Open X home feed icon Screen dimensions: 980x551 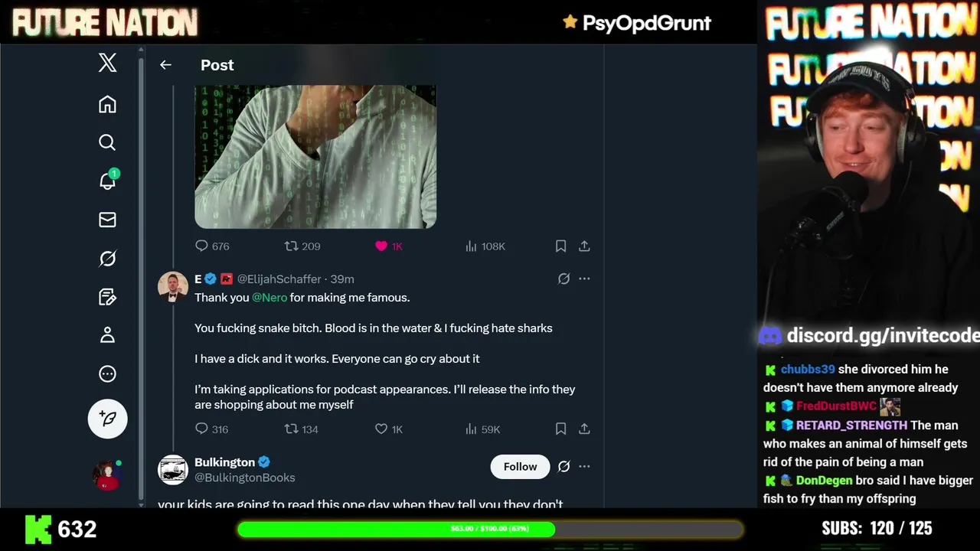coord(107,104)
